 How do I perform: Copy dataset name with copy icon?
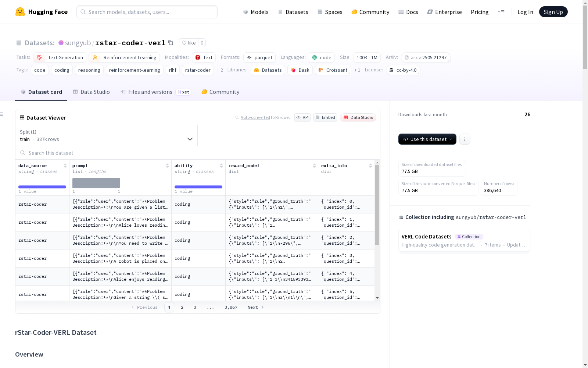coord(171,43)
